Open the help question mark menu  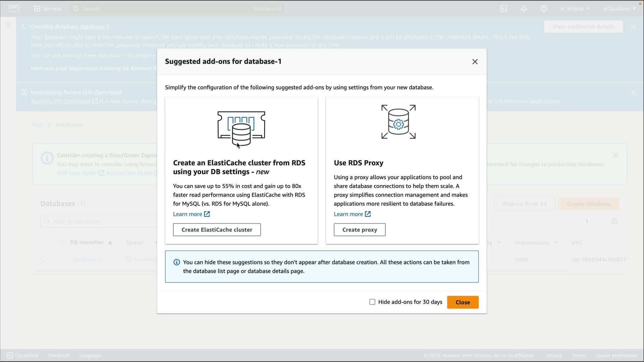coord(544,9)
